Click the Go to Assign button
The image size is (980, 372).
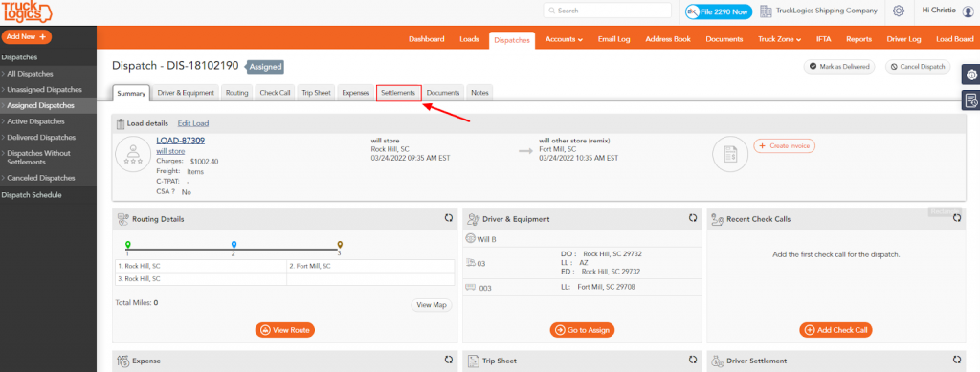[x=583, y=330]
